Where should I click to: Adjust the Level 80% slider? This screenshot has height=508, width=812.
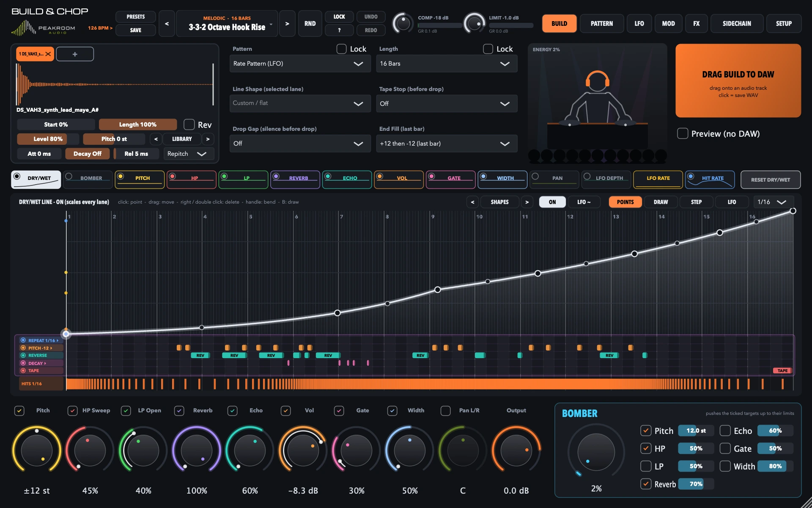tap(48, 139)
